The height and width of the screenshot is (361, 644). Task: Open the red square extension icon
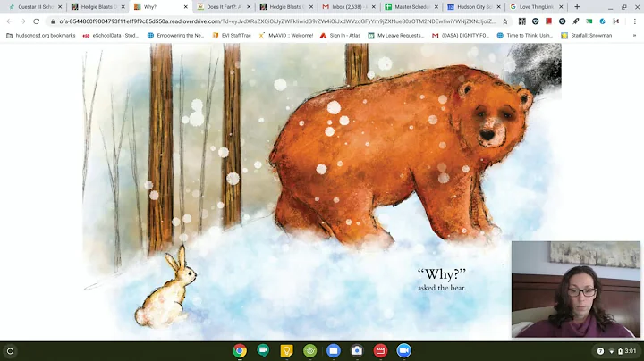(x=548, y=21)
